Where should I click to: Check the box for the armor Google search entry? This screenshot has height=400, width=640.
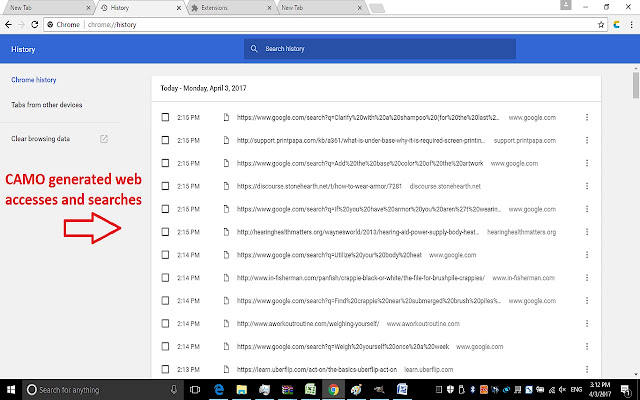pos(165,209)
